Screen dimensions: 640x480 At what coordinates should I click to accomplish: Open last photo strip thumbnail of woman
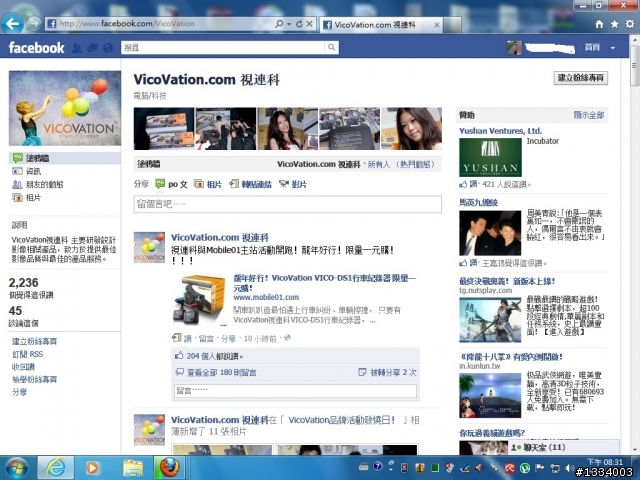coord(411,129)
